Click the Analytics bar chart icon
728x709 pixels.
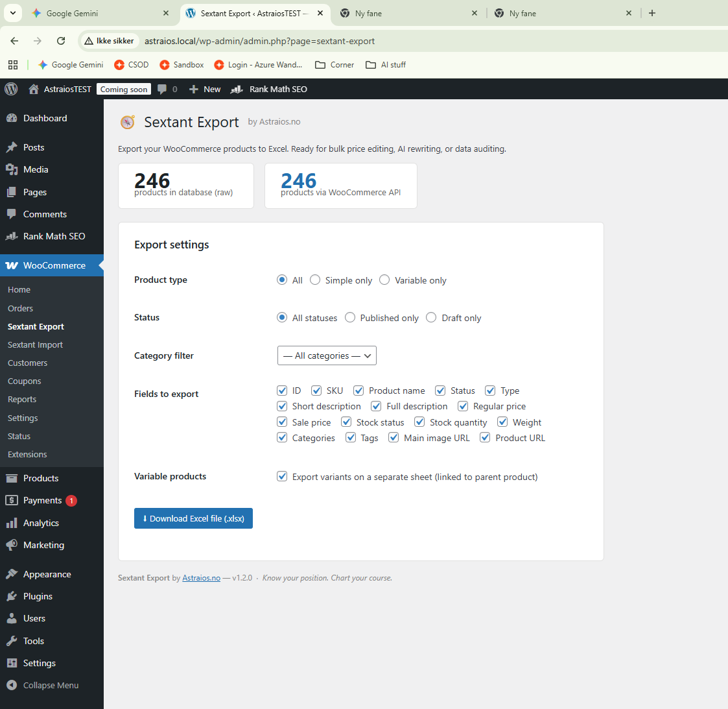point(12,523)
